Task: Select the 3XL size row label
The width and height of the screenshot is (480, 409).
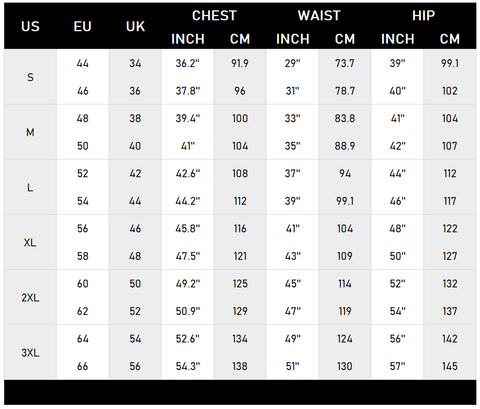Action: 30,353
